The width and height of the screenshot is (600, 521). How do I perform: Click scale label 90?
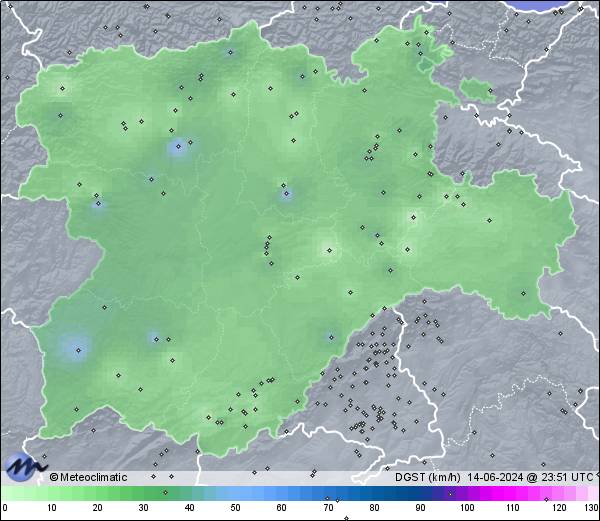[420, 508]
